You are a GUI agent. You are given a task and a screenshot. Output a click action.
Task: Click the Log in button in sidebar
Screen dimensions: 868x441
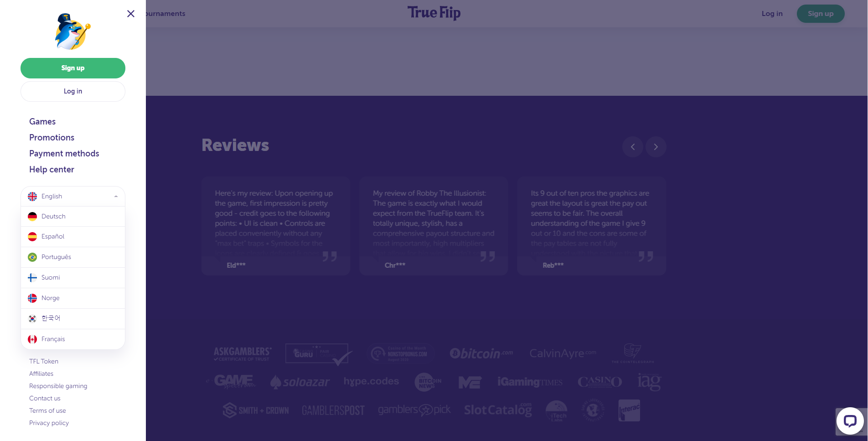73,91
